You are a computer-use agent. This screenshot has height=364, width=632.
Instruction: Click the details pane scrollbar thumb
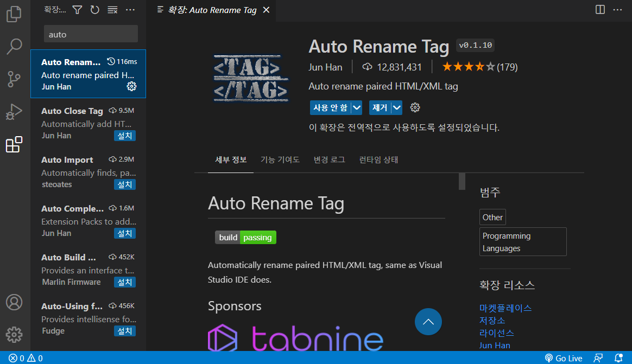(x=462, y=181)
